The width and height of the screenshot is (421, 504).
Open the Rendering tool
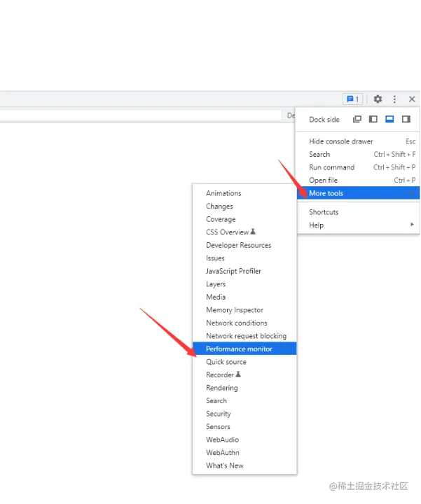(x=244, y=388)
